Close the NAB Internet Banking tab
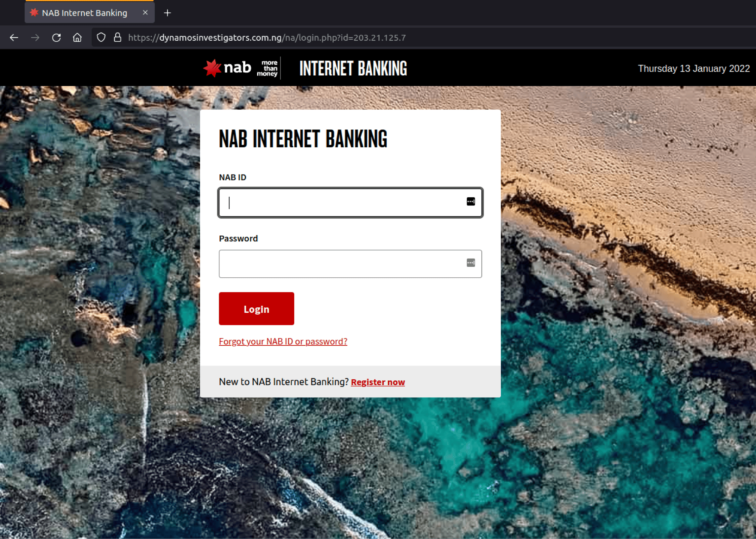756x539 pixels. 145,13
